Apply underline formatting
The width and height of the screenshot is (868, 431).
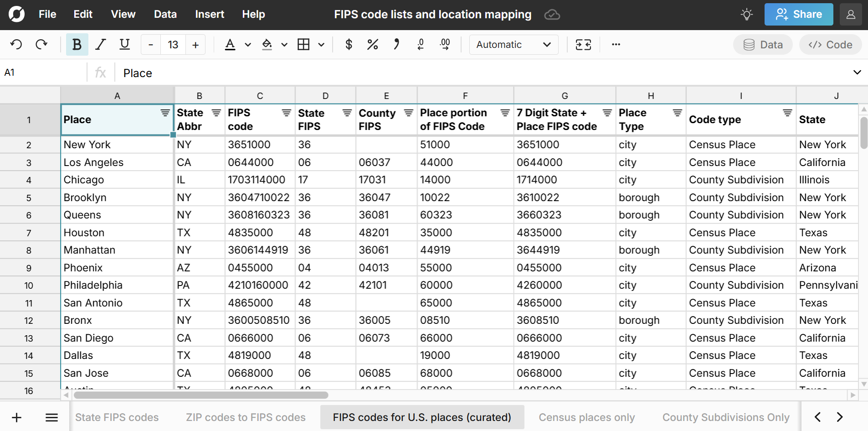(x=124, y=45)
